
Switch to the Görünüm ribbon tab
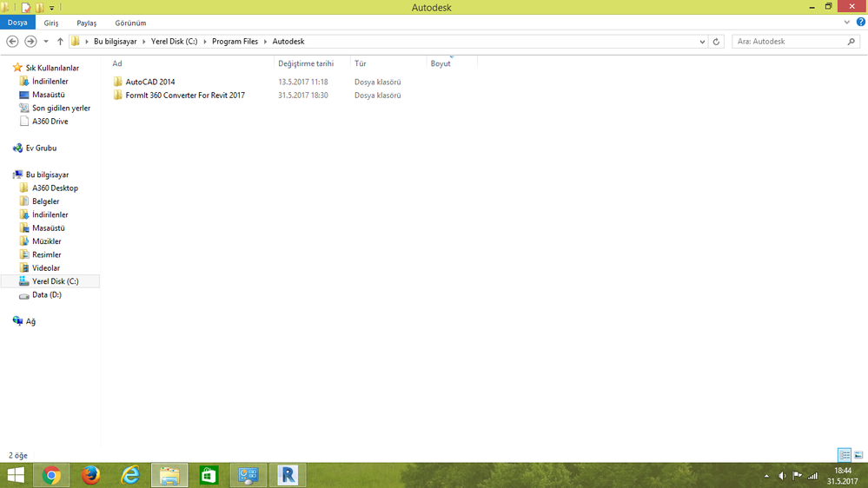point(130,23)
